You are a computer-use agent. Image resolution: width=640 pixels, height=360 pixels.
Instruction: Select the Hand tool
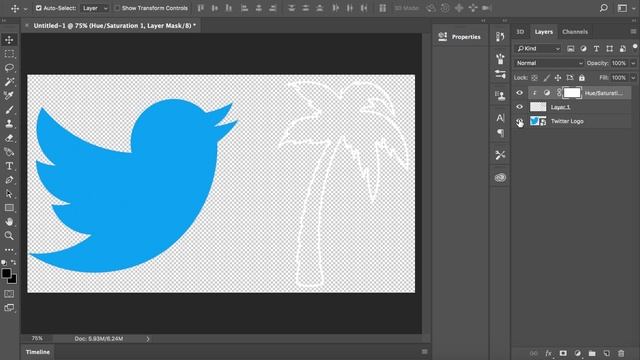9,222
